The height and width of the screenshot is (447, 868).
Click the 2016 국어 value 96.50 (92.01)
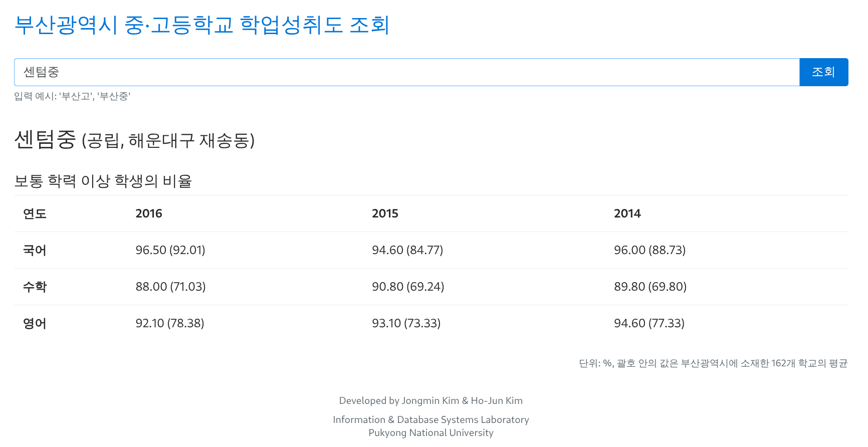170,250
